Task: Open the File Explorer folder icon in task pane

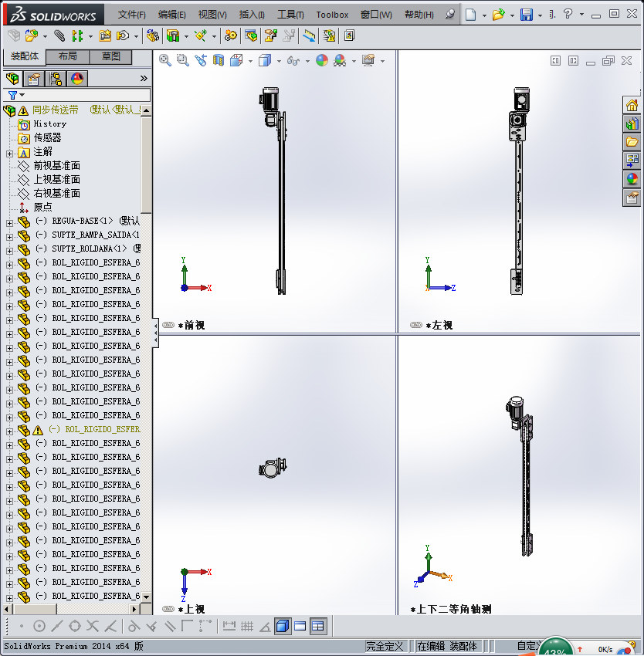Action: 632,142
